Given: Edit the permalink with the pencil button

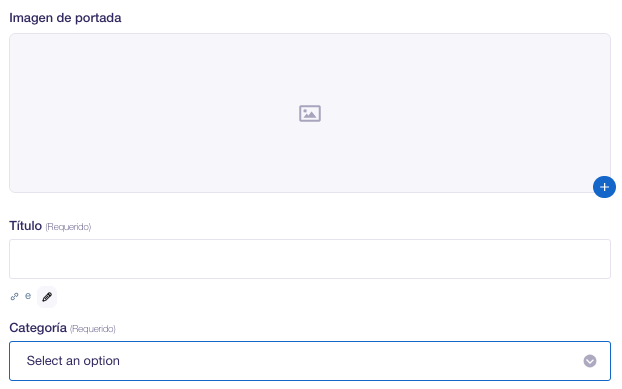Looking at the screenshot, I should (47, 297).
